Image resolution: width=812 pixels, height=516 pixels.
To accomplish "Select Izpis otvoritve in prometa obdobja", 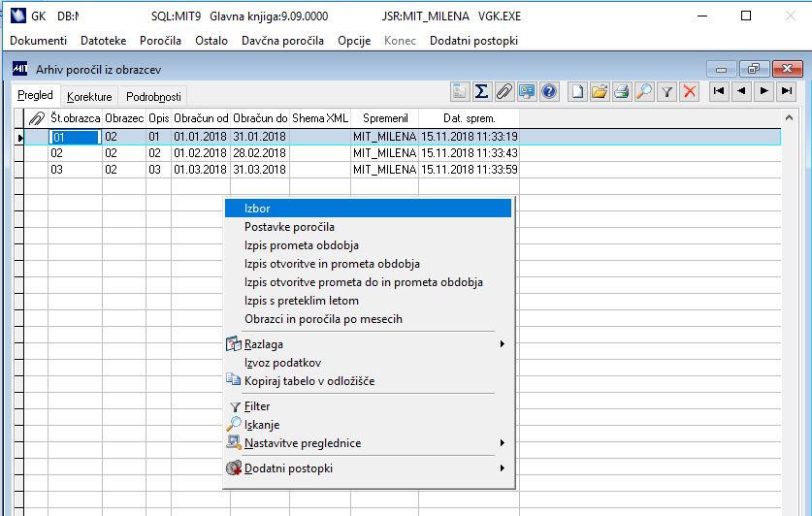I will (369, 264).
